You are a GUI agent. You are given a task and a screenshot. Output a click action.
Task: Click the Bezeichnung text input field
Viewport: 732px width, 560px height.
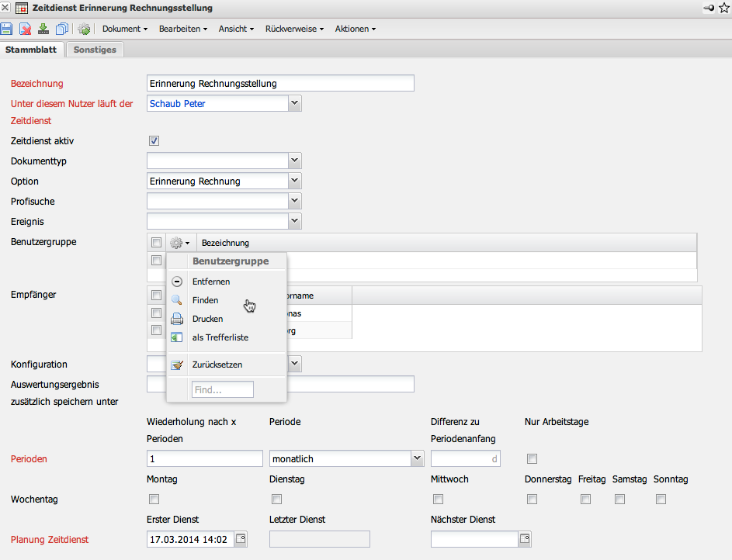click(280, 84)
